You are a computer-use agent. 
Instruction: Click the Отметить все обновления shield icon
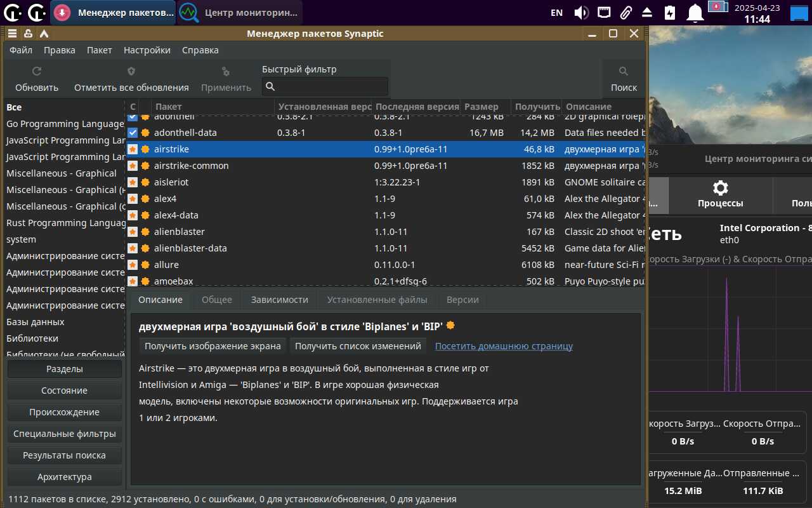coord(131,72)
